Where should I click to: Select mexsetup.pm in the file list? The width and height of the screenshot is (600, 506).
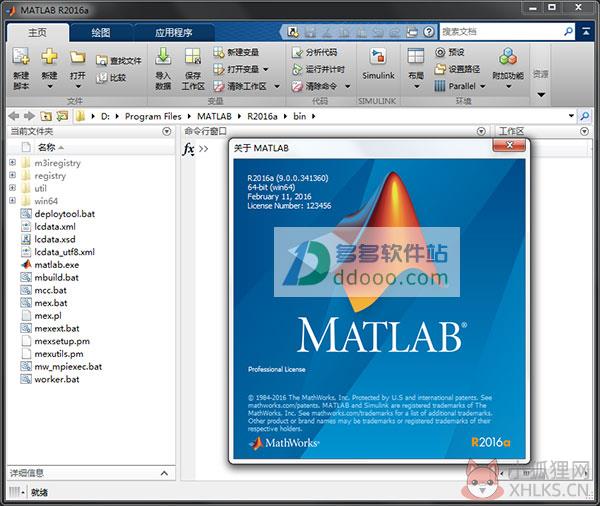pyautogui.click(x=62, y=341)
